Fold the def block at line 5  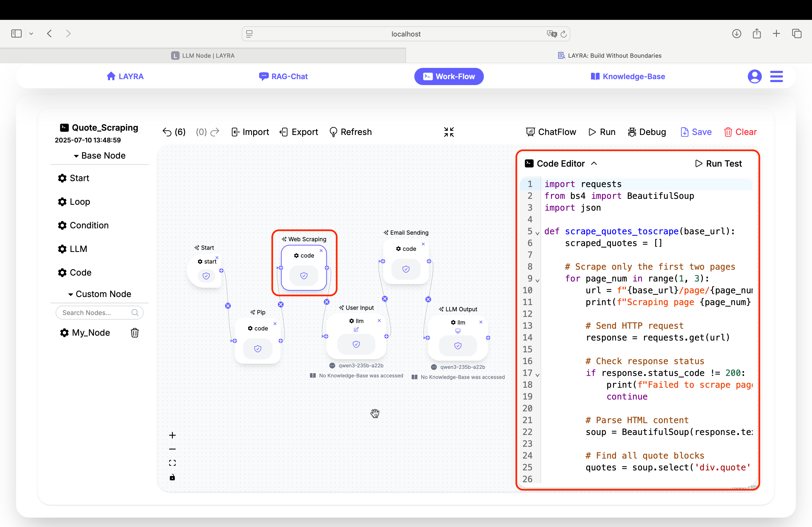point(537,234)
